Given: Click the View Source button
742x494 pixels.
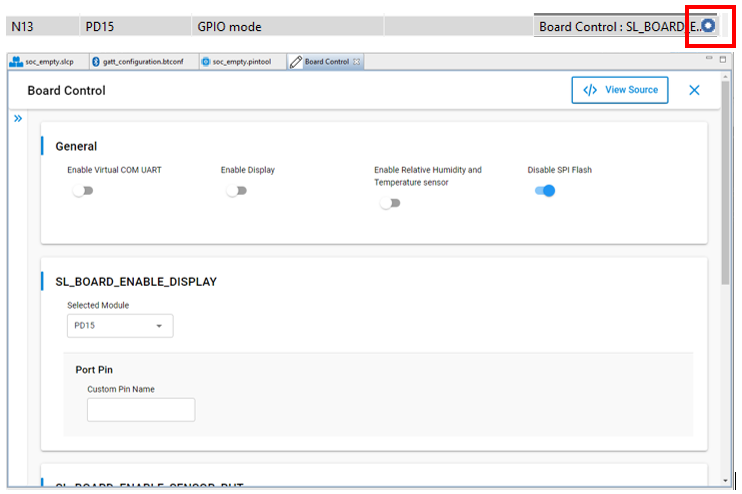Looking at the screenshot, I should [x=620, y=90].
